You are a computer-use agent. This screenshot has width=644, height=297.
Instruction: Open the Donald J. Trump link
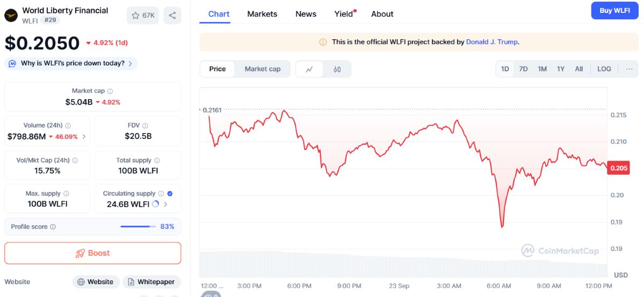492,42
